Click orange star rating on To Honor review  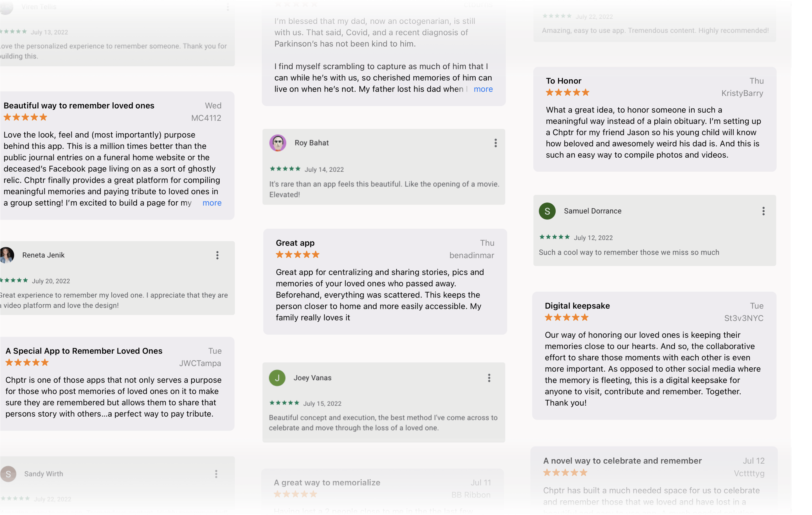click(567, 93)
